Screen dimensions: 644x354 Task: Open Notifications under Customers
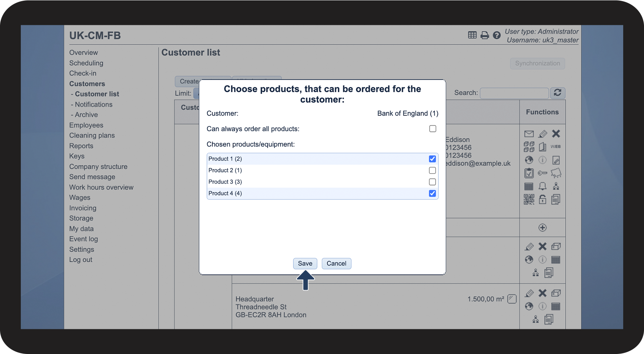click(94, 104)
